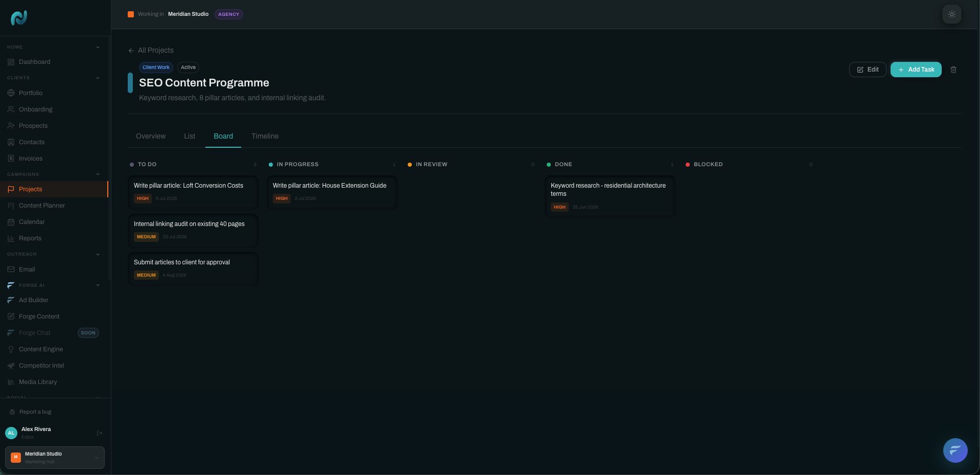980x475 pixels.
Task: Click the Active status badge
Action: click(x=188, y=67)
